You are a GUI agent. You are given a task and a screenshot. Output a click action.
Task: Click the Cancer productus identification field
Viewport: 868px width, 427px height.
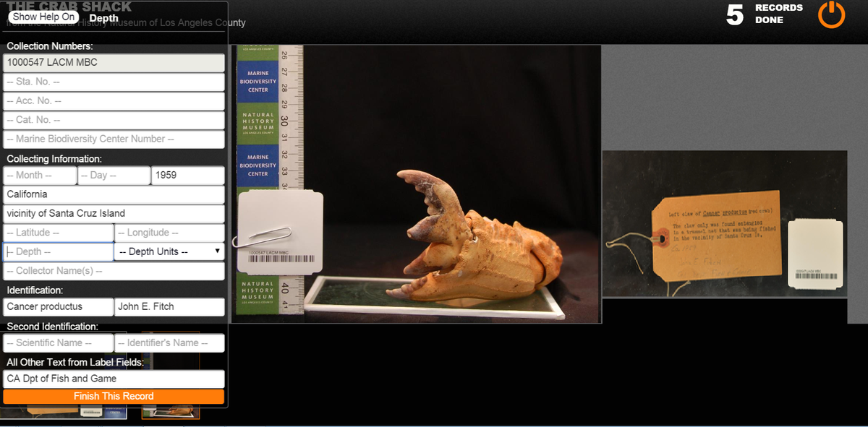pyautogui.click(x=58, y=307)
